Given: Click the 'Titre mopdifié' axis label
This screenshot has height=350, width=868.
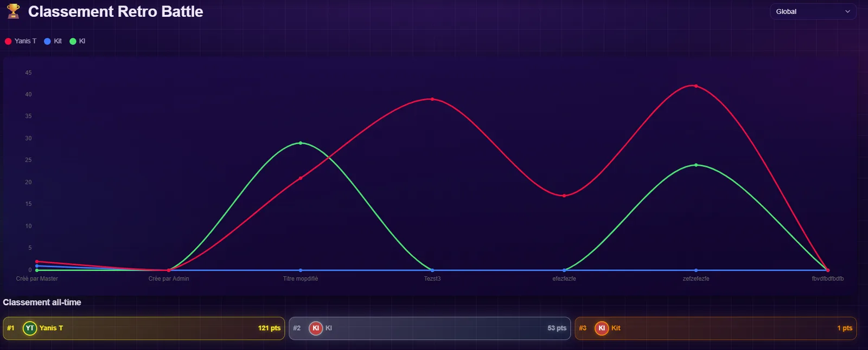Looking at the screenshot, I should pos(301,278).
